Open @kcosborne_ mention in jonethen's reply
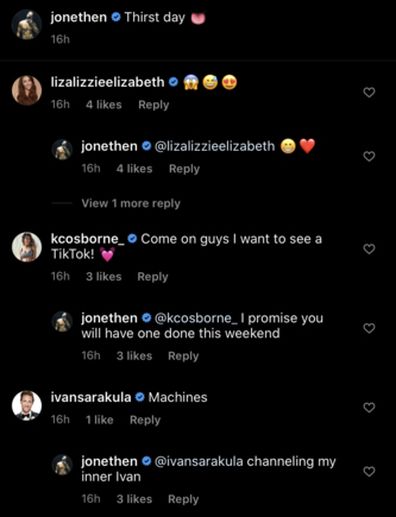The height and width of the screenshot is (517, 396). [x=196, y=318]
